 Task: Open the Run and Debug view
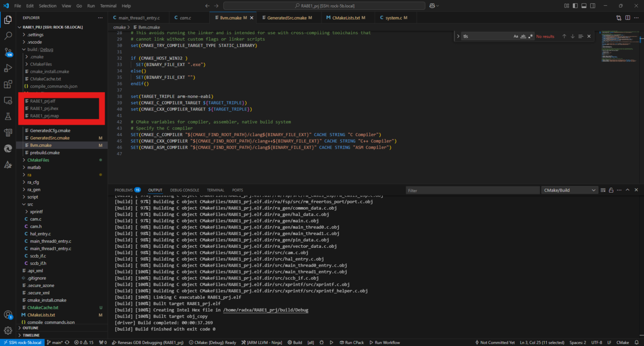8,68
